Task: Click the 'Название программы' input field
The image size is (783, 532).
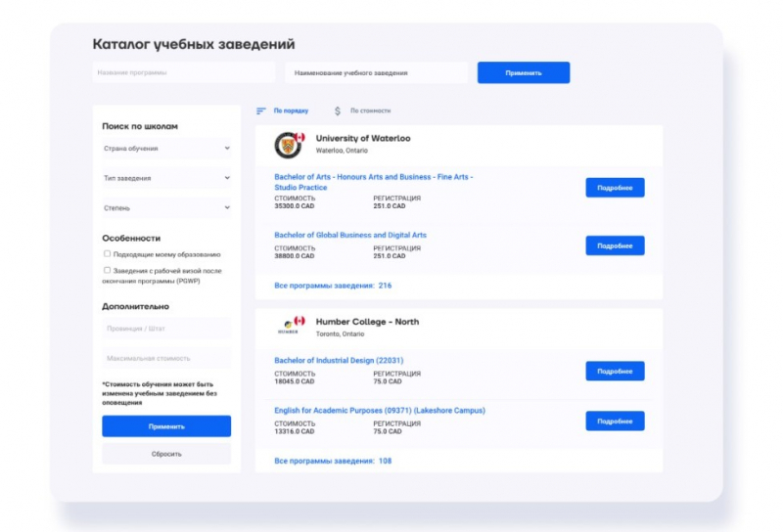Action: (184, 73)
